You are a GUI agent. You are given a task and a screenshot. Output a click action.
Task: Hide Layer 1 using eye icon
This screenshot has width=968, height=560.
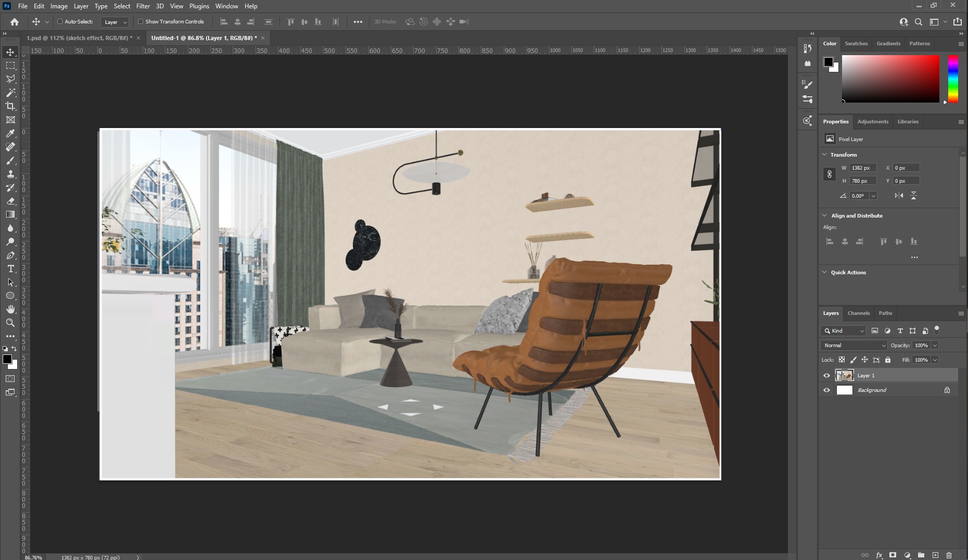(826, 375)
